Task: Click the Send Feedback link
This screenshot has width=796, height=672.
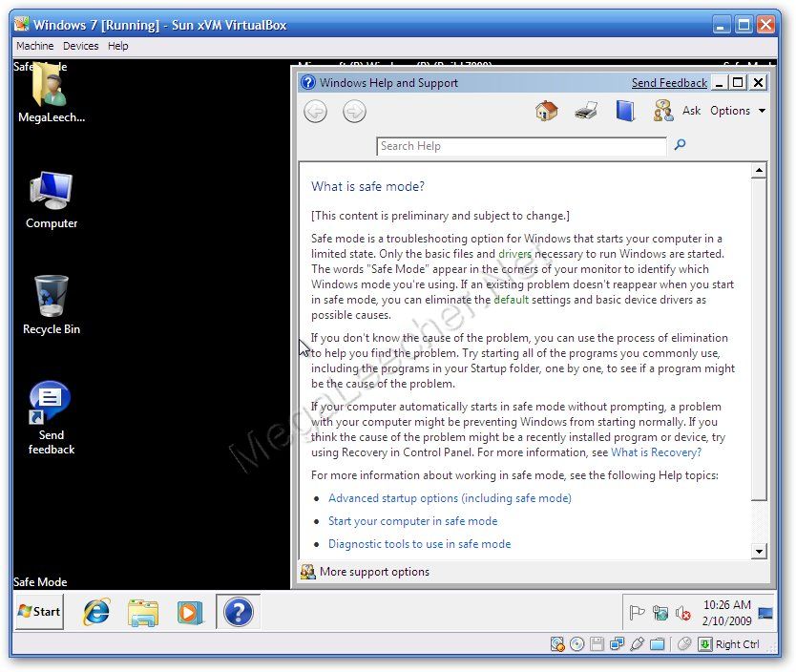Action: click(669, 83)
